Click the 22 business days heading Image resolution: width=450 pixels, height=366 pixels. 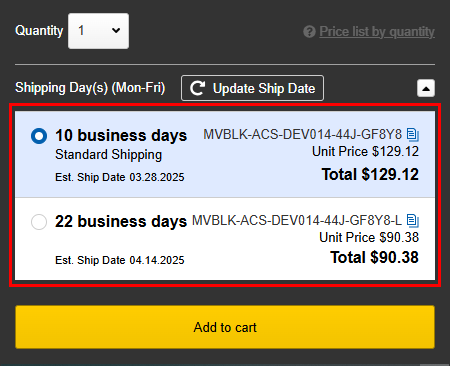(121, 221)
